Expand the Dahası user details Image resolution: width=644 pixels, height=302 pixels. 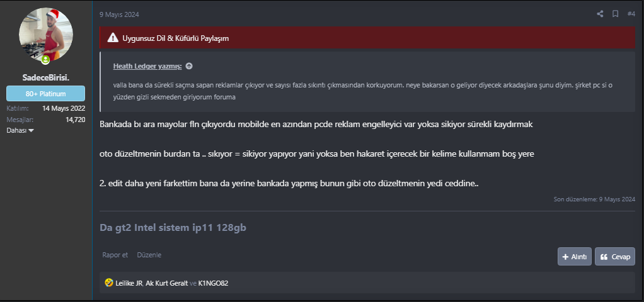[x=20, y=130]
